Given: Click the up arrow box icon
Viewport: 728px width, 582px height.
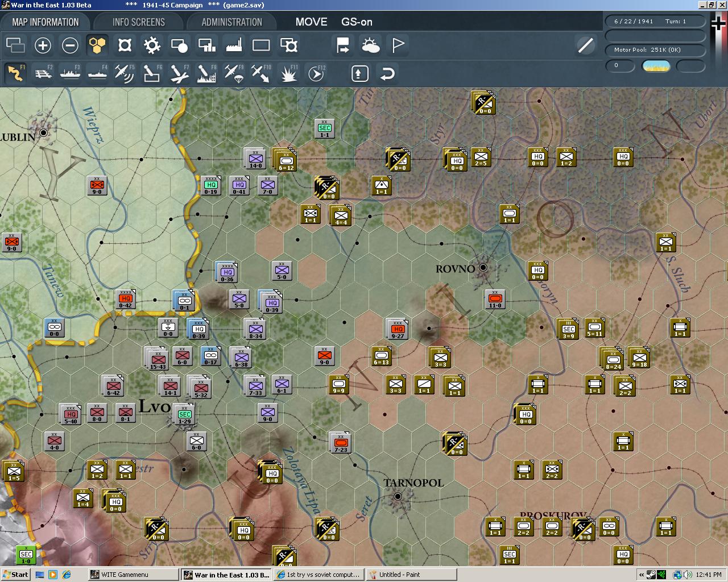Looking at the screenshot, I should (x=359, y=73).
